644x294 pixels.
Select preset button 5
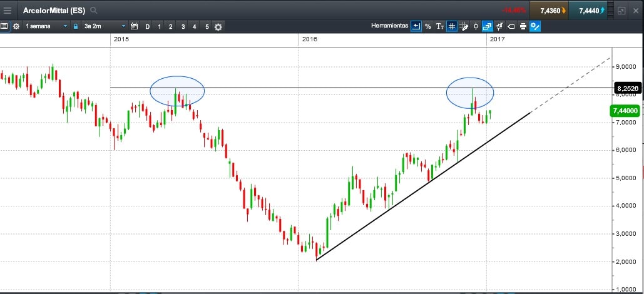(207, 27)
